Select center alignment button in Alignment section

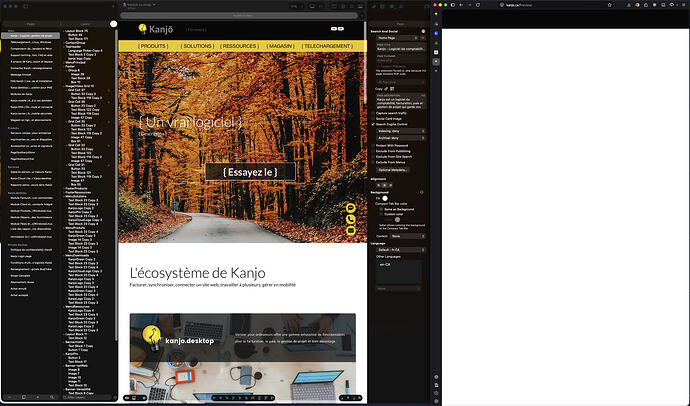pos(385,185)
